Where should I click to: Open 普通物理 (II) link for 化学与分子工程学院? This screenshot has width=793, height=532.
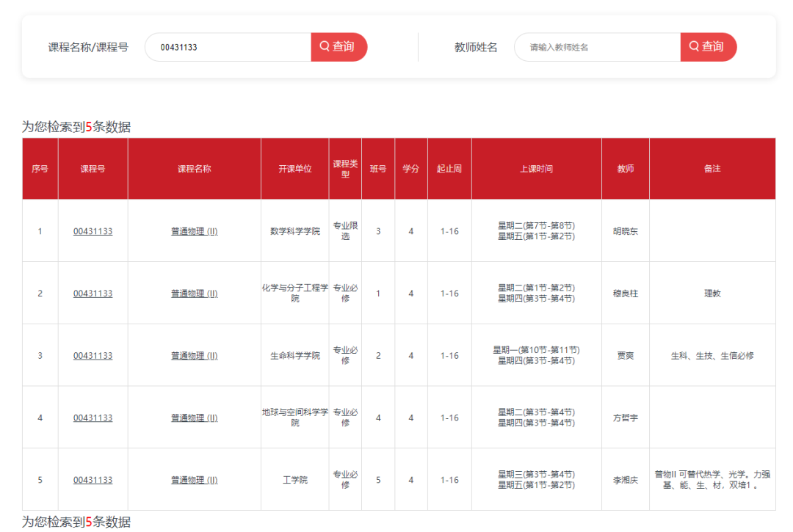click(x=194, y=294)
